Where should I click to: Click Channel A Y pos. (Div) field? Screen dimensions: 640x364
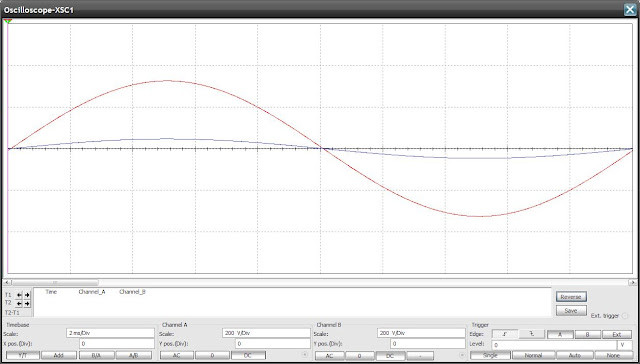click(x=273, y=344)
